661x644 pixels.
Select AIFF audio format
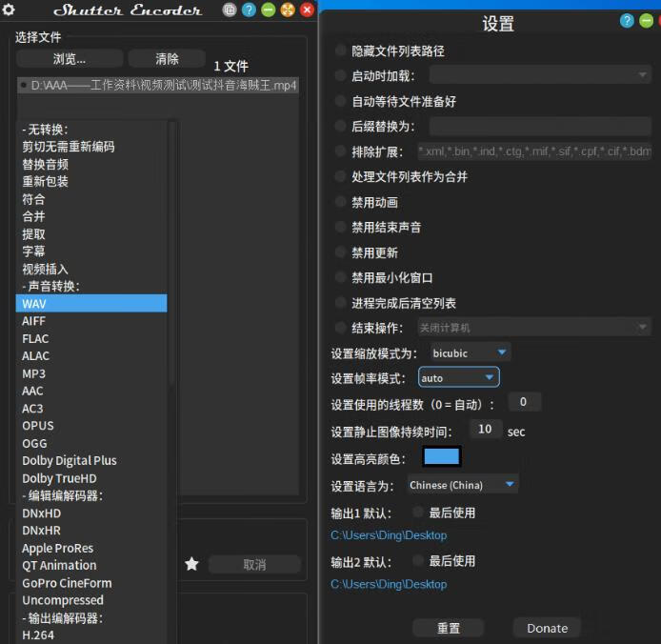click(x=91, y=321)
